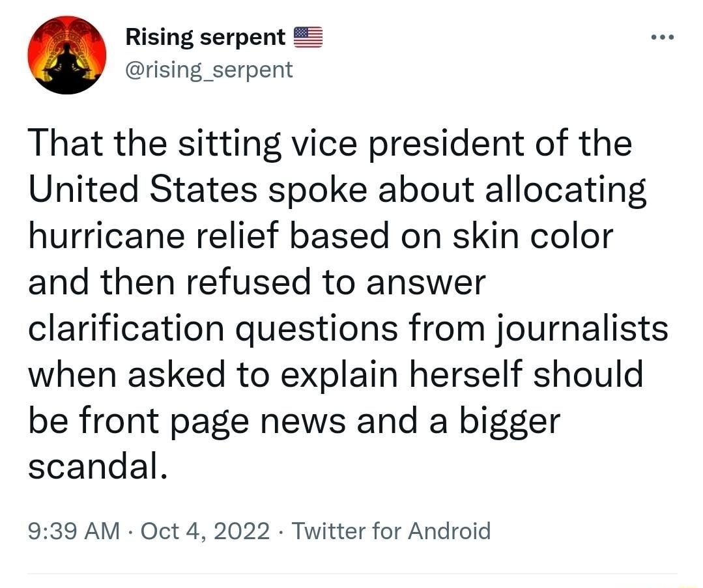Open the tweet options menu via ellipsis icon

pyautogui.click(x=661, y=37)
